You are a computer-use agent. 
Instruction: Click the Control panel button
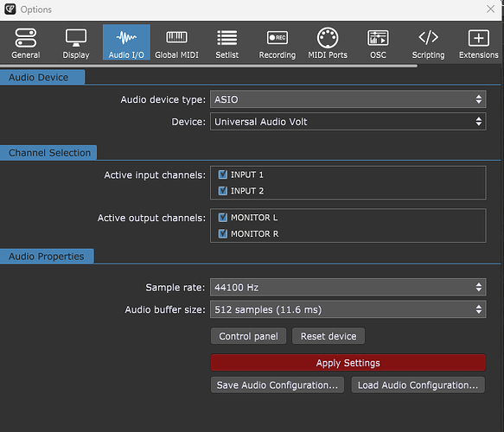248,336
